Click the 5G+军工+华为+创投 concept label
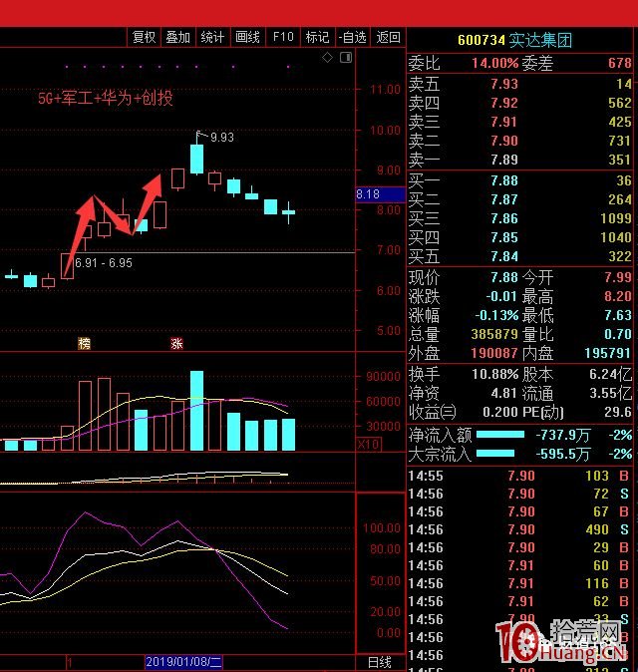Screen dimensions: 638x672 coord(105,98)
